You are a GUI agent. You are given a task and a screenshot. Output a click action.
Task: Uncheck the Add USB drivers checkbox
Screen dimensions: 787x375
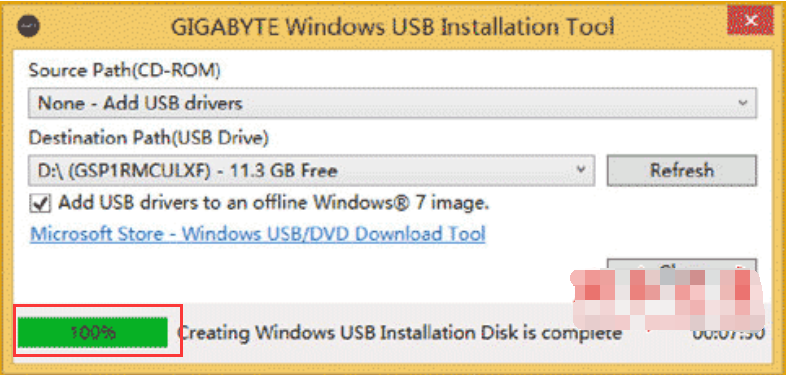click(x=40, y=203)
